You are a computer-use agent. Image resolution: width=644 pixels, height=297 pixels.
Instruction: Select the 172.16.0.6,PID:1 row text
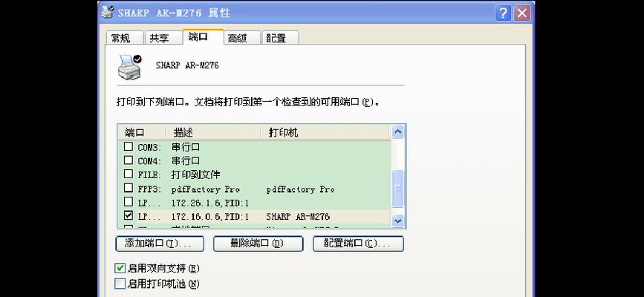pos(210,217)
